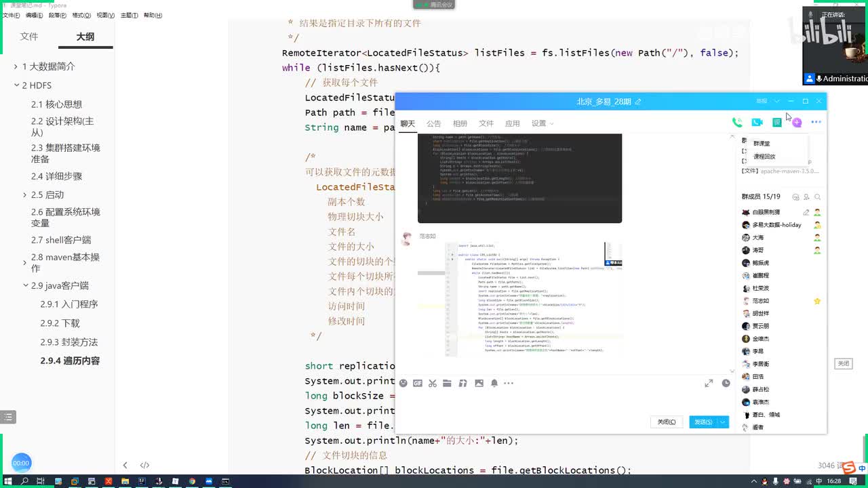Expand the 2.8 maven基本操作 outline section

[x=25, y=263]
